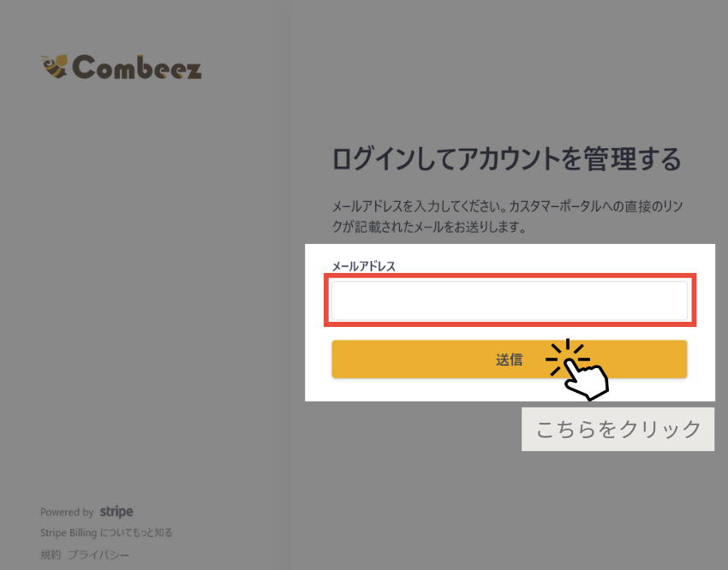
Task: Click the description paragraph about カスタマーポータル
Action: pyautogui.click(x=508, y=217)
